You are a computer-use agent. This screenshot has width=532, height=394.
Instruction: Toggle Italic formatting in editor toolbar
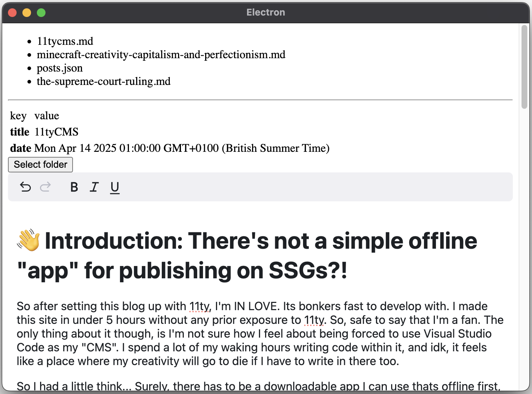coord(94,187)
